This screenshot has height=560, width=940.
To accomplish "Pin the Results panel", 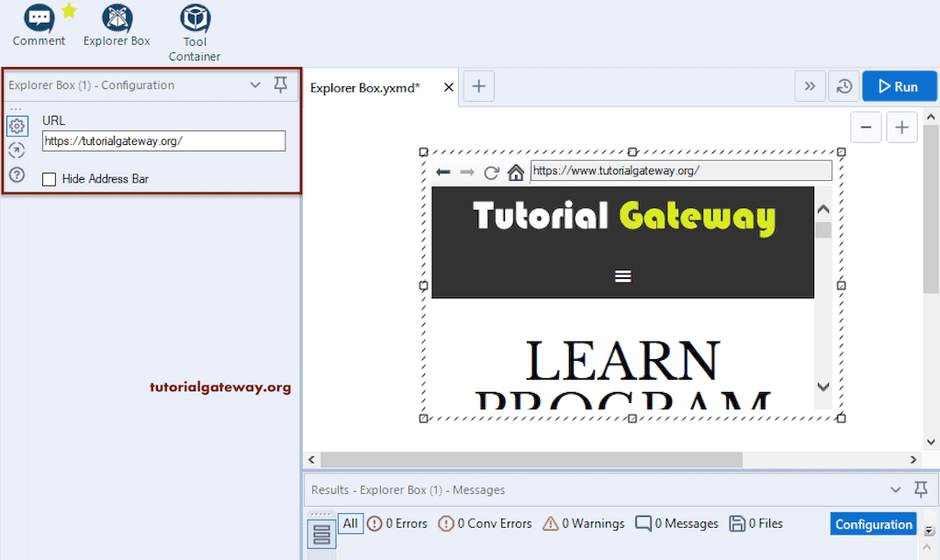I will (x=921, y=489).
